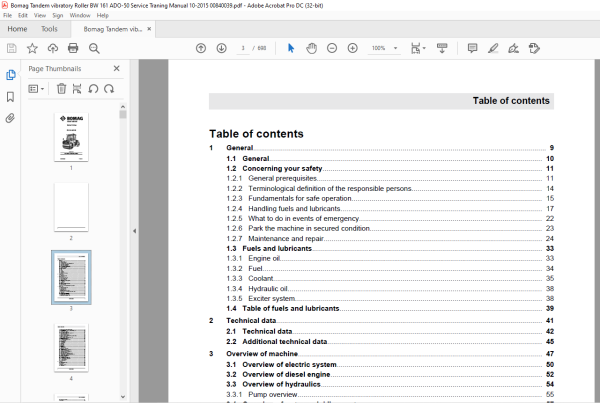Click the current page number field
The width and height of the screenshot is (600, 403).
[x=243, y=48]
